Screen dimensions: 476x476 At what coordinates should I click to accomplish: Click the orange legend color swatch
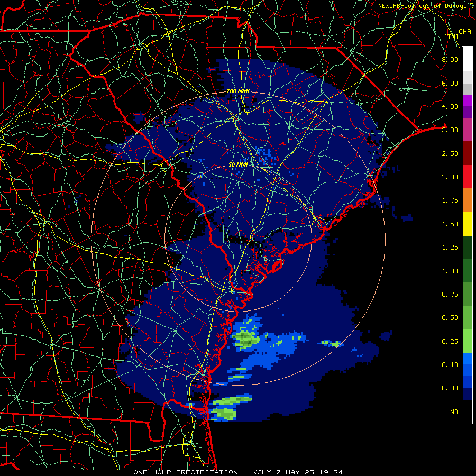[467, 200]
